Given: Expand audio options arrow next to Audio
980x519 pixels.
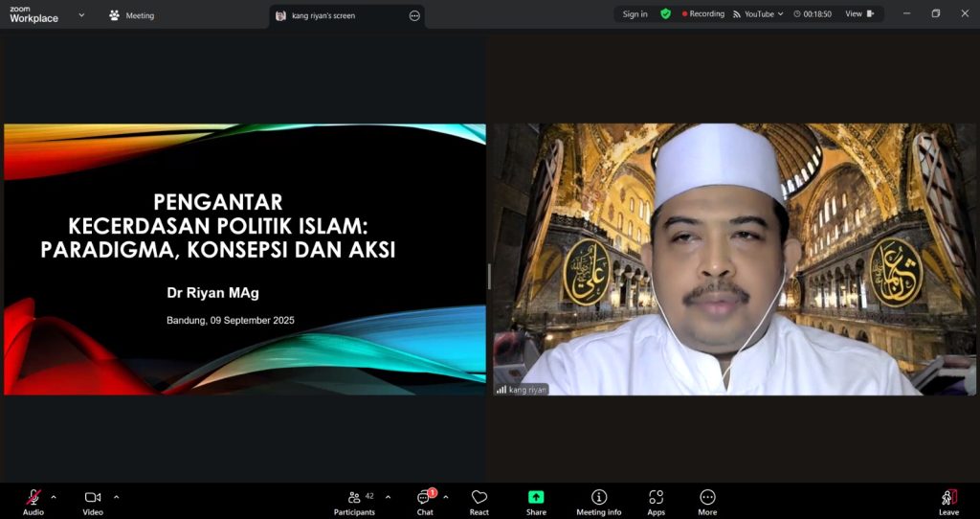Looking at the screenshot, I should click(x=54, y=497).
